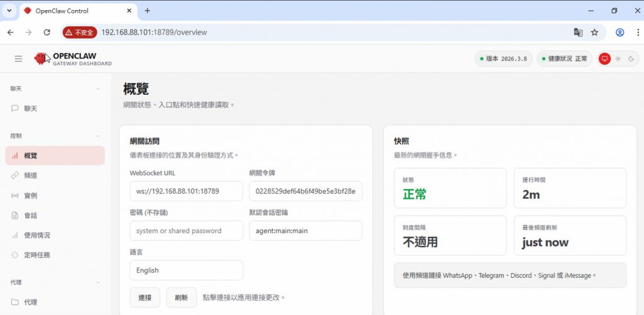644x315 pixels.
Task: Collapse the 聊天 sidebar section
Action: click(x=97, y=89)
